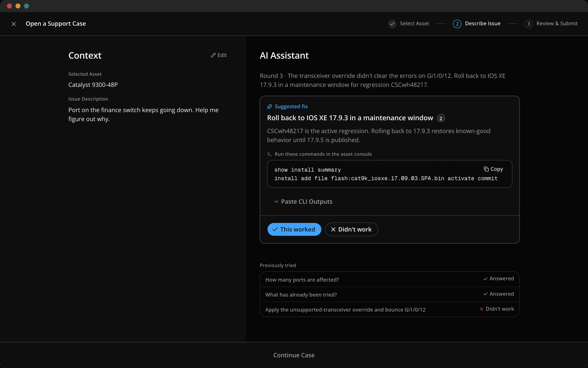This screenshot has height=368, width=588.
Task: Click the issue description text about finance switch
Action: point(143,114)
